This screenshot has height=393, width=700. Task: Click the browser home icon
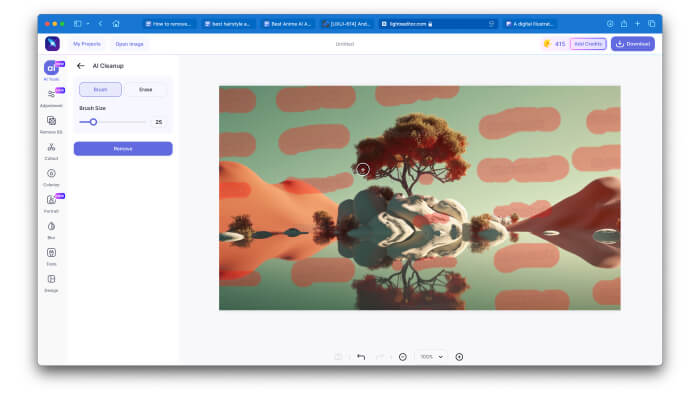(x=116, y=24)
